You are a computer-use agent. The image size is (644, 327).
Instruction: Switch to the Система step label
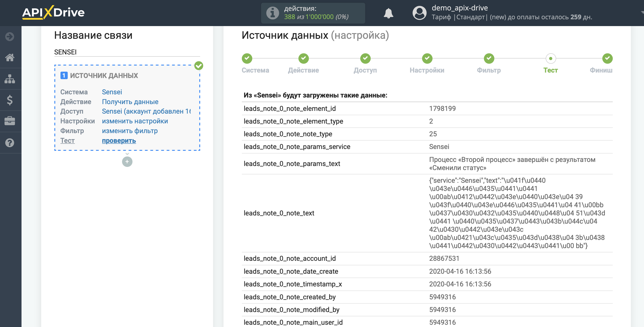coord(255,70)
